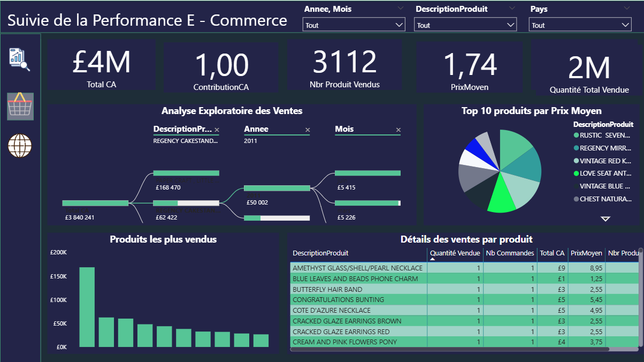Click the sort arrow under Quantité Vendue
The height and width of the screenshot is (362, 644).
(433, 259)
